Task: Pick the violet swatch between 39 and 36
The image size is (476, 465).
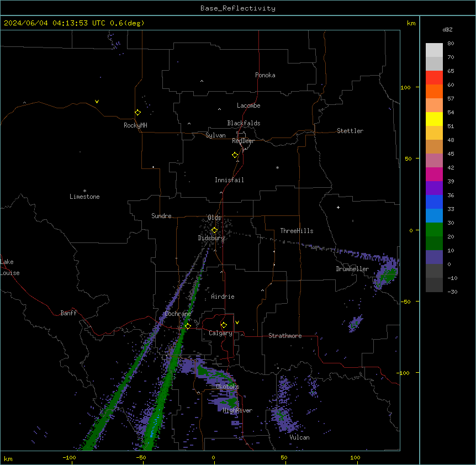Action: (434, 188)
